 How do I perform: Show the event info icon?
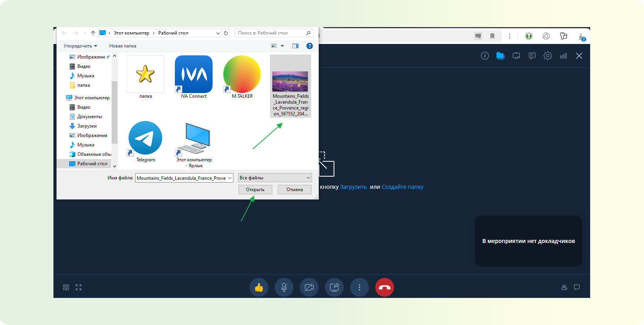[x=485, y=56]
